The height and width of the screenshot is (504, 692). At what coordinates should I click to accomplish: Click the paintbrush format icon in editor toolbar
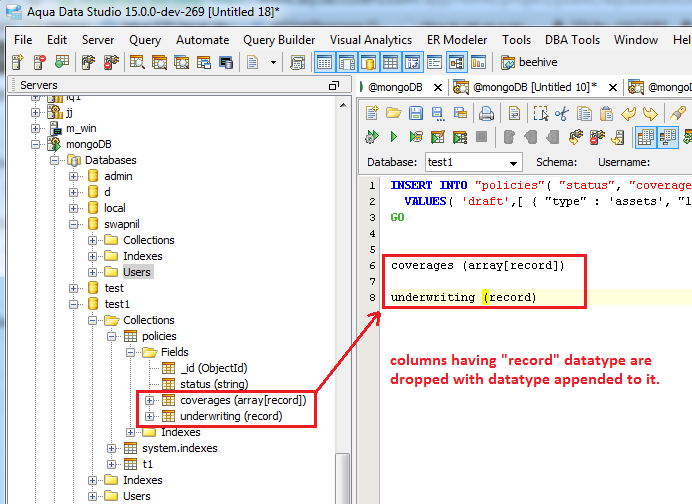pyautogui.click(x=677, y=113)
